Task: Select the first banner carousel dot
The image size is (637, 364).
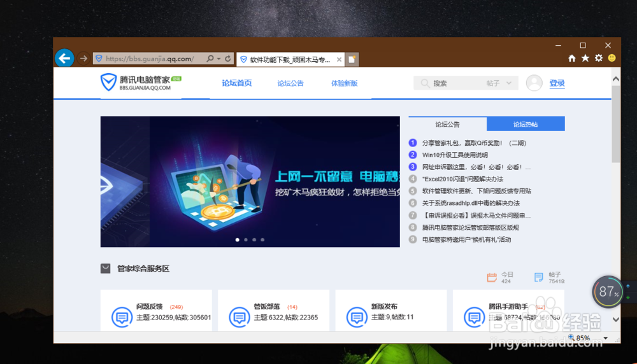Action: tap(237, 240)
